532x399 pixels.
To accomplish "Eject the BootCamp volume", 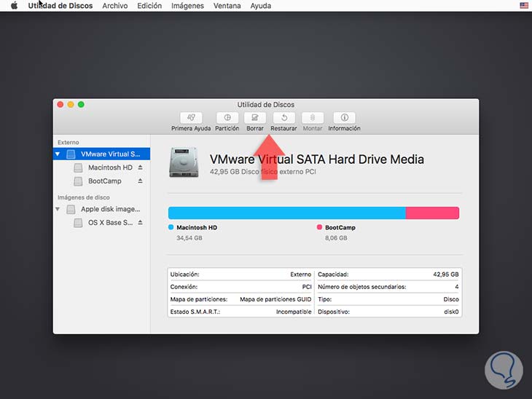I will [140, 181].
